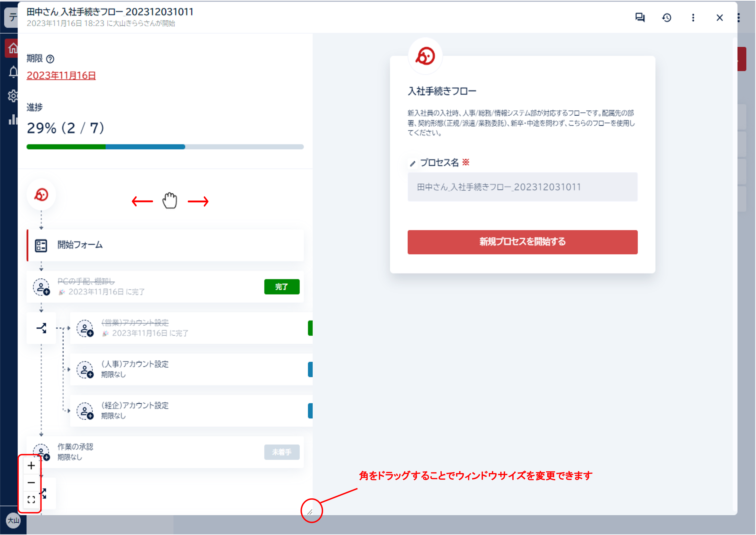Click assignee icon of (人事)アカウント設定

point(85,370)
